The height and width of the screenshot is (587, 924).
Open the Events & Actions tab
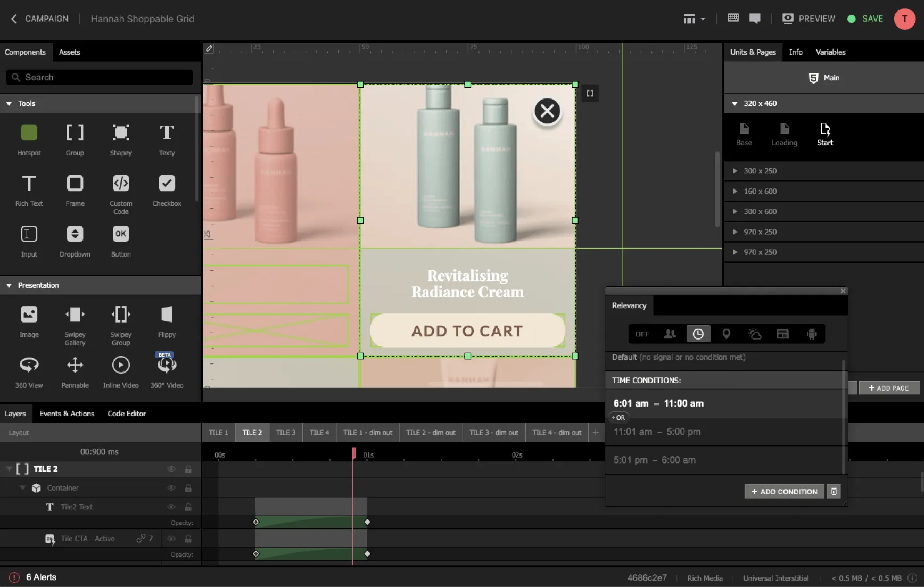(67, 414)
